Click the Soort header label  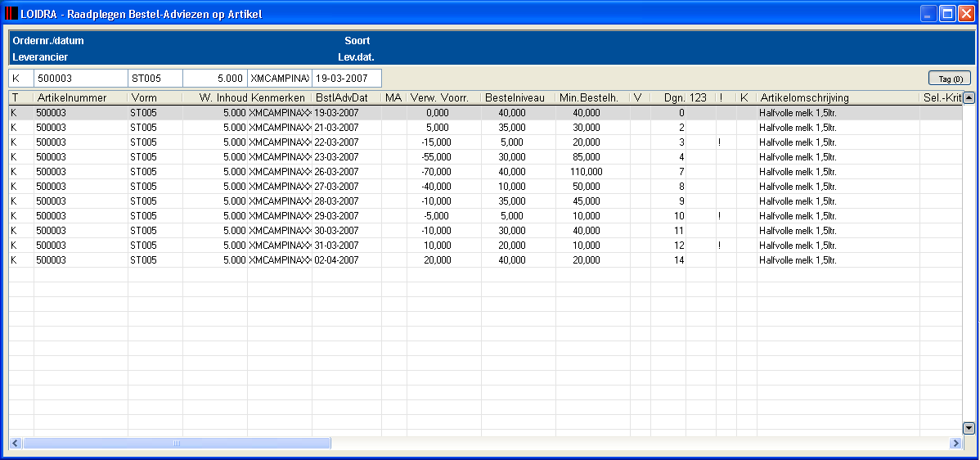click(357, 41)
